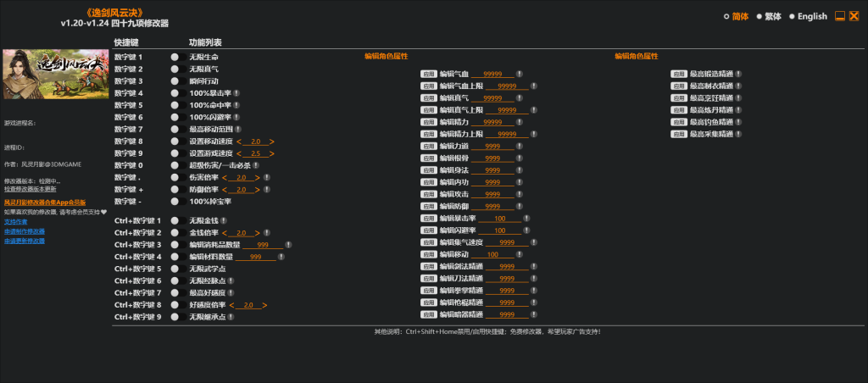Click info icon next to 编辑气血 value
868x383 pixels.
coord(520,75)
